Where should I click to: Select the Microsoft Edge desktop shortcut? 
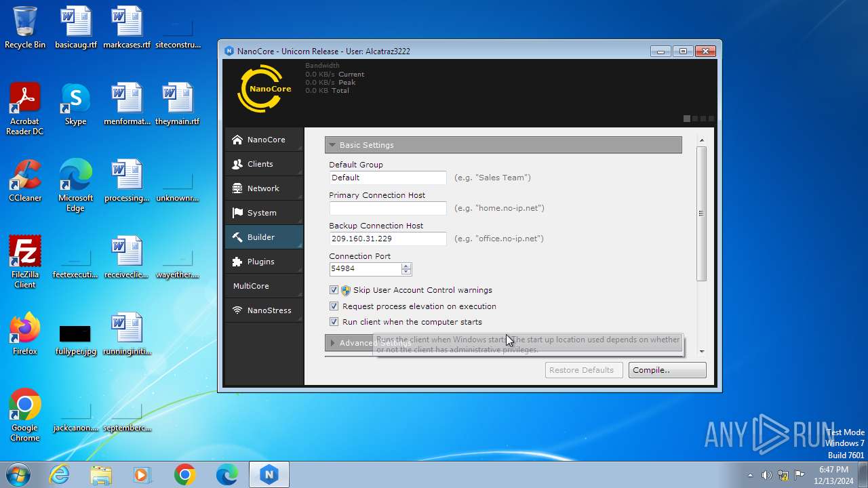[x=76, y=186]
